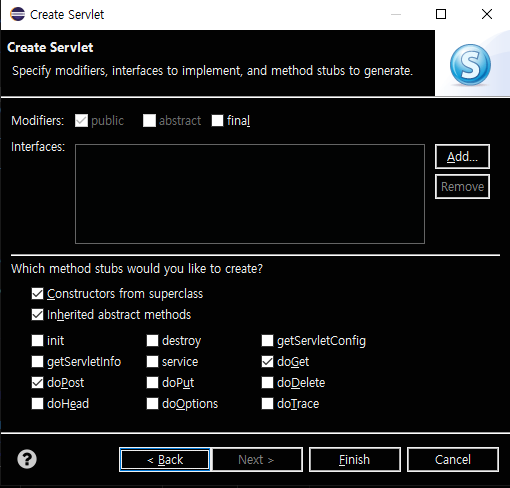The height and width of the screenshot is (488, 510).
Task: Click the Remove interface button
Action: (x=462, y=187)
